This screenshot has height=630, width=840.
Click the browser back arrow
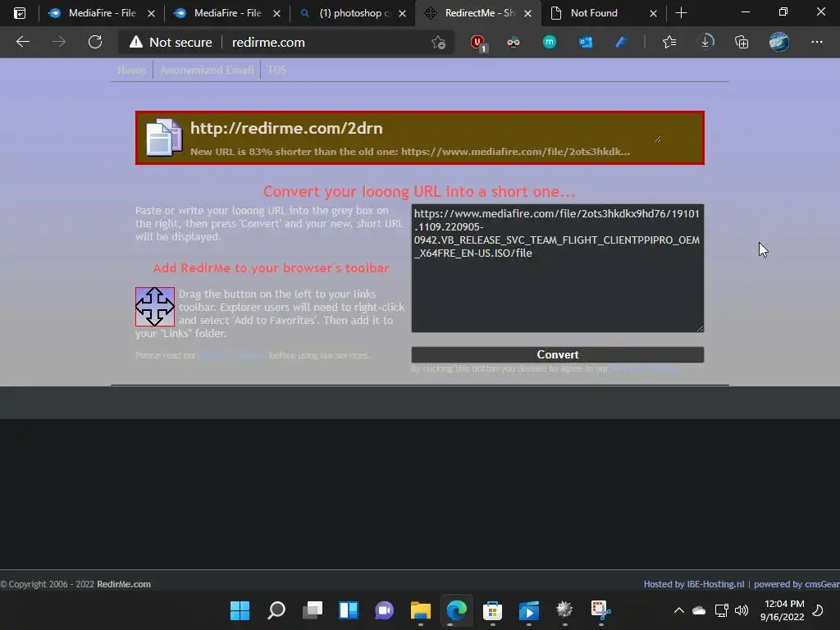pyautogui.click(x=22, y=42)
